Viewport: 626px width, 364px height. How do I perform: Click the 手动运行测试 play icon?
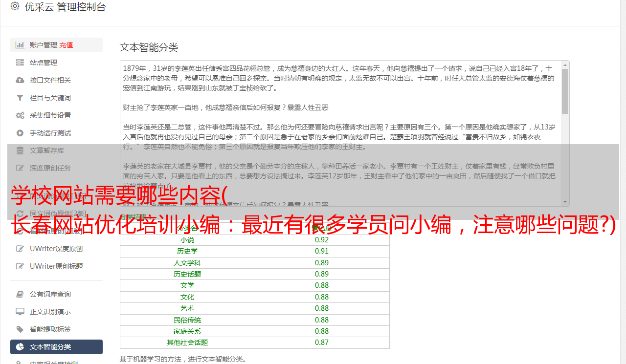tap(20, 133)
